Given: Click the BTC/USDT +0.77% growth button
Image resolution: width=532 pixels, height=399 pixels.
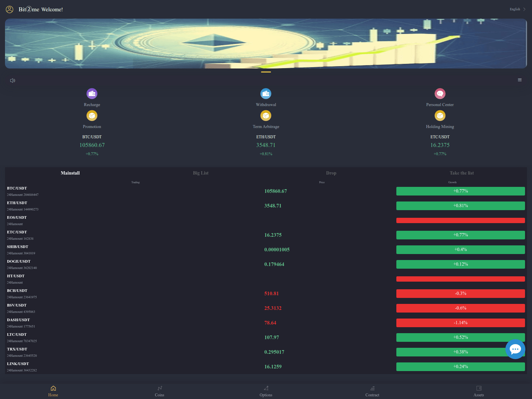Looking at the screenshot, I should 461,191.
